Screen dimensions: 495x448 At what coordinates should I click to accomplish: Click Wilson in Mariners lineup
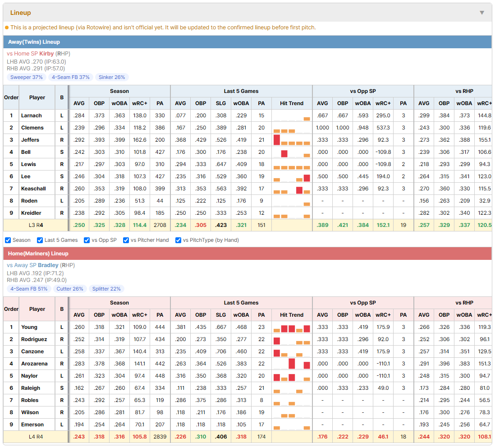(x=30, y=412)
